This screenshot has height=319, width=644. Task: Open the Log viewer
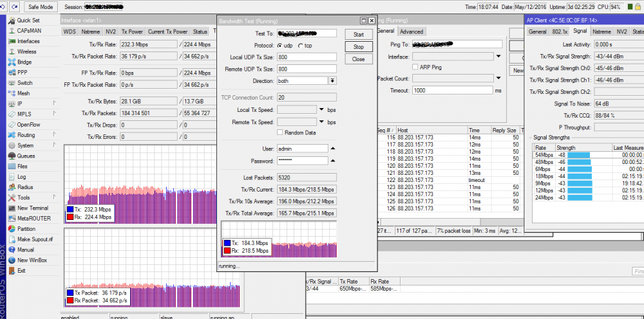tap(21, 176)
